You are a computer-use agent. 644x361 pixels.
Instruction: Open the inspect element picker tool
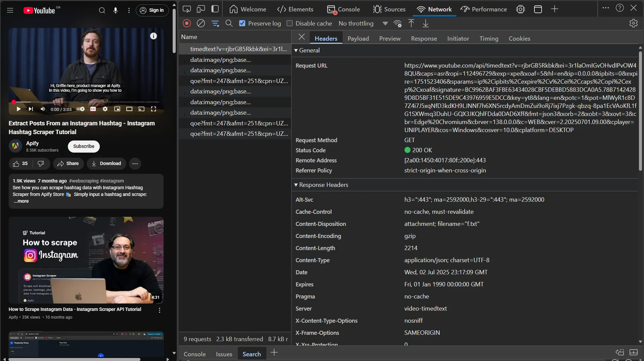point(187,9)
